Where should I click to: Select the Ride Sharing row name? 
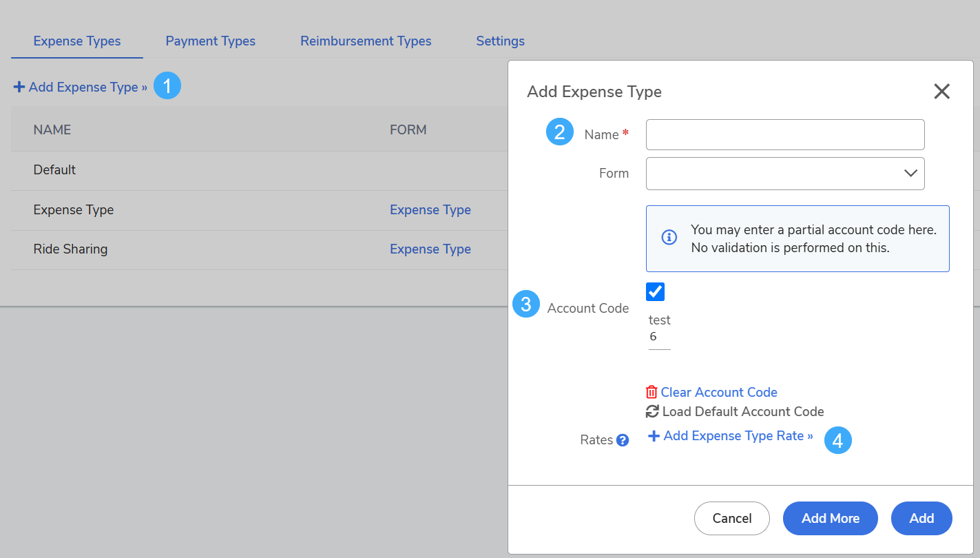pyautogui.click(x=70, y=249)
